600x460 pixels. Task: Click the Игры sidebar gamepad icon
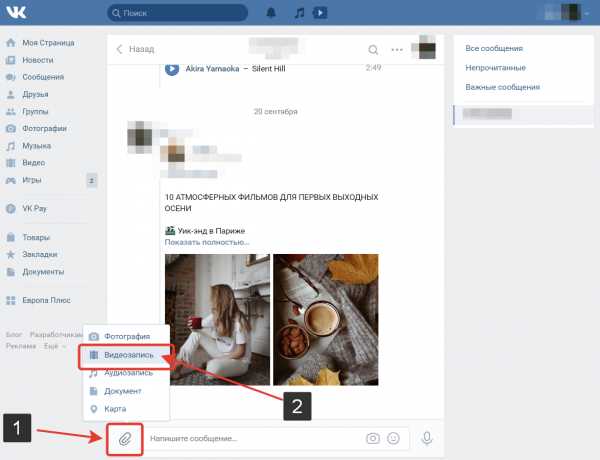(x=11, y=180)
